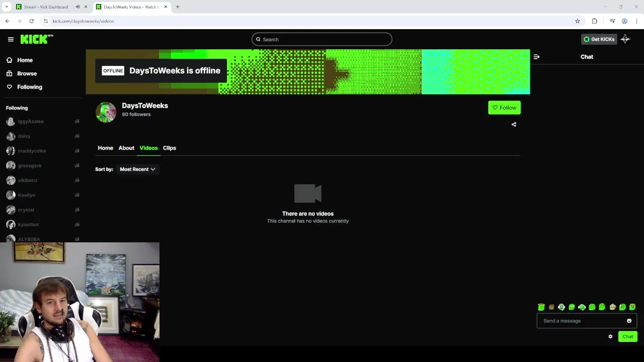Mute the Kick Dashboard tab audio
The image size is (644, 362).
[77, 7]
